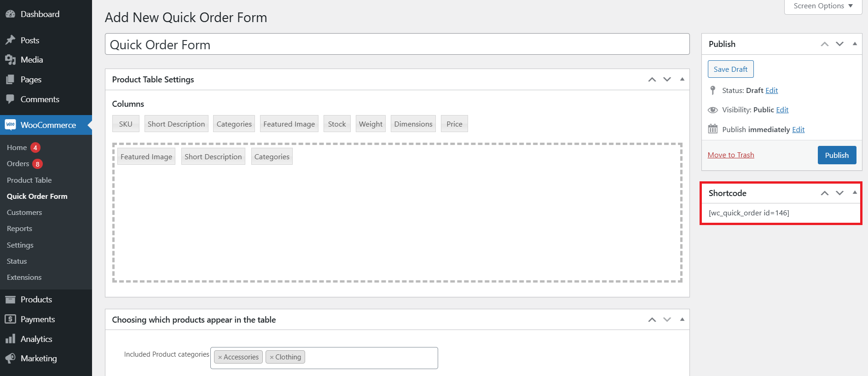Viewport: 868px width, 376px height.
Task: Remove the Accessories category tag
Action: click(x=220, y=357)
